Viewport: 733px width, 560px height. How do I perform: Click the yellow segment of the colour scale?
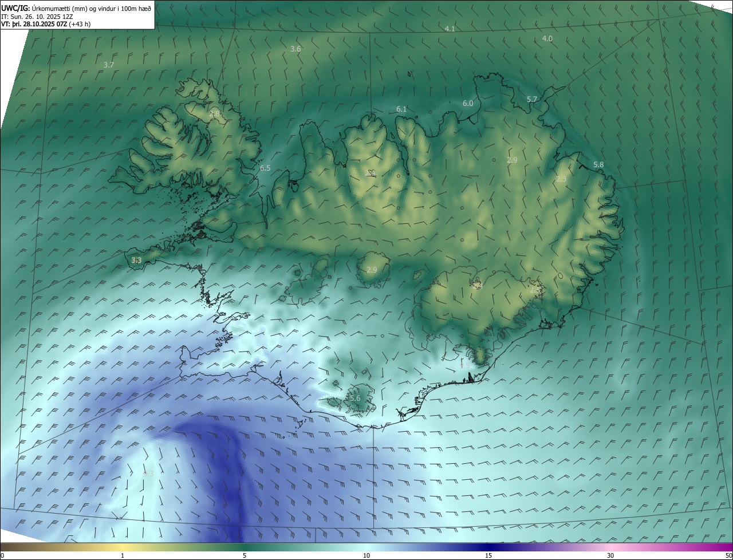pos(123,547)
